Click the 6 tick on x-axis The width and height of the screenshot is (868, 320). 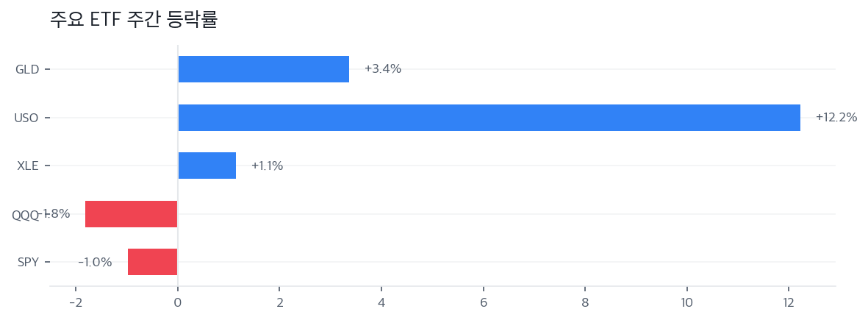(x=483, y=303)
